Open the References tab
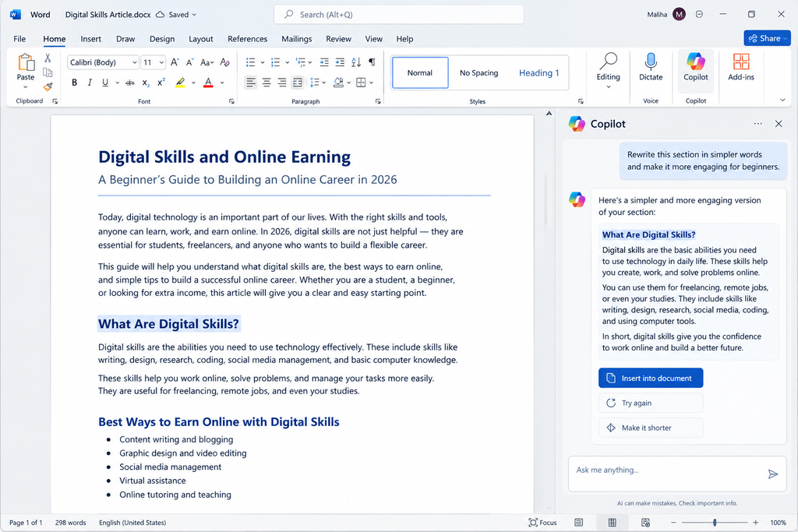The image size is (798, 532). pos(247,39)
